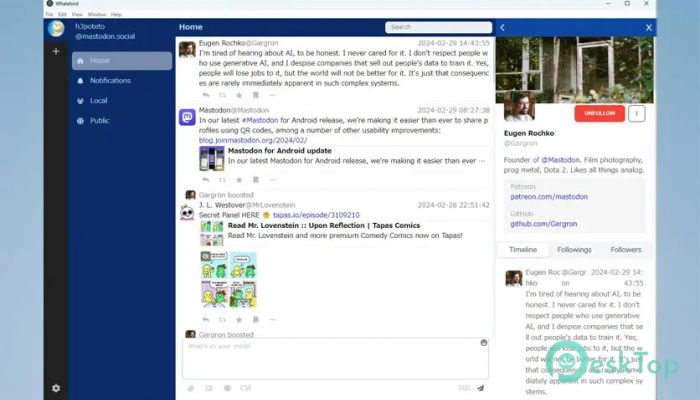The image size is (700, 400).
Task: Switch to the profile Timeline tab
Action: click(x=523, y=250)
